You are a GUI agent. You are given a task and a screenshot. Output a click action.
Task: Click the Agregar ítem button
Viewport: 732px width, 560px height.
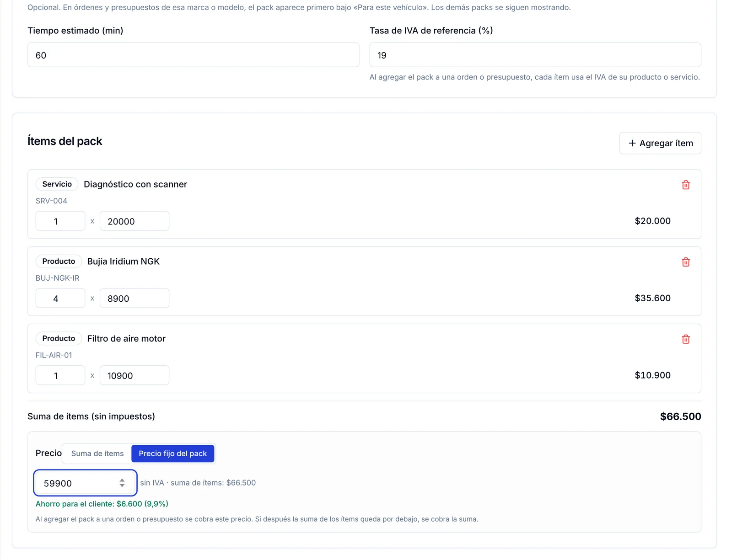[660, 143]
